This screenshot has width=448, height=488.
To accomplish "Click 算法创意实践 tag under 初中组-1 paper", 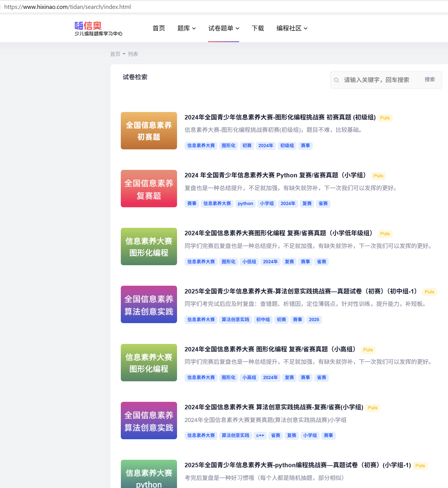I will click(x=235, y=320).
